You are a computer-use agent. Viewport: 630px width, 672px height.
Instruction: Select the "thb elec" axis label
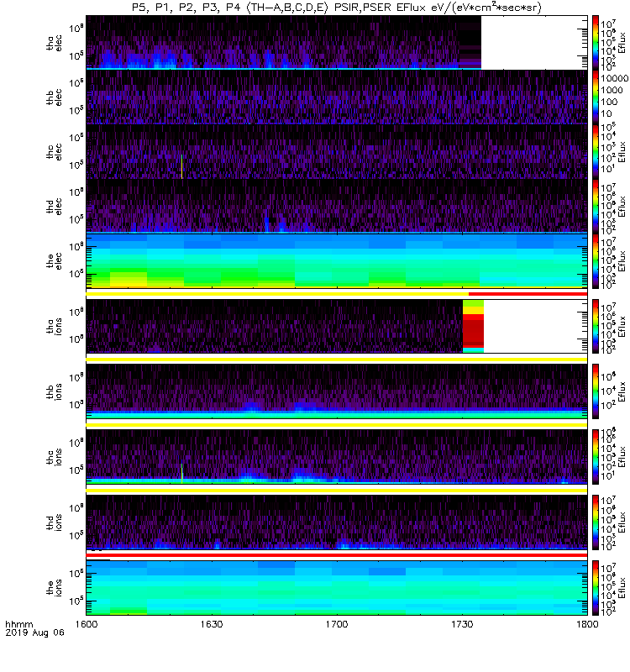(x=54, y=97)
